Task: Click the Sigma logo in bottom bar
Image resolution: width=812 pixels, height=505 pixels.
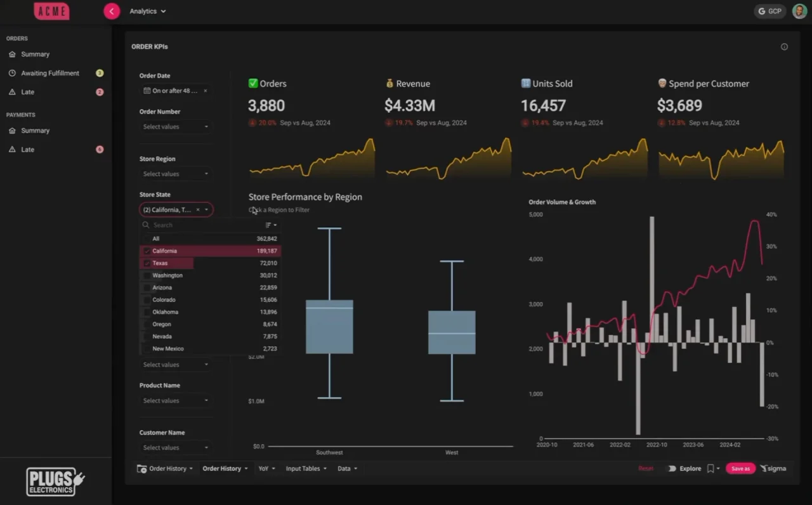Action: (773, 469)
